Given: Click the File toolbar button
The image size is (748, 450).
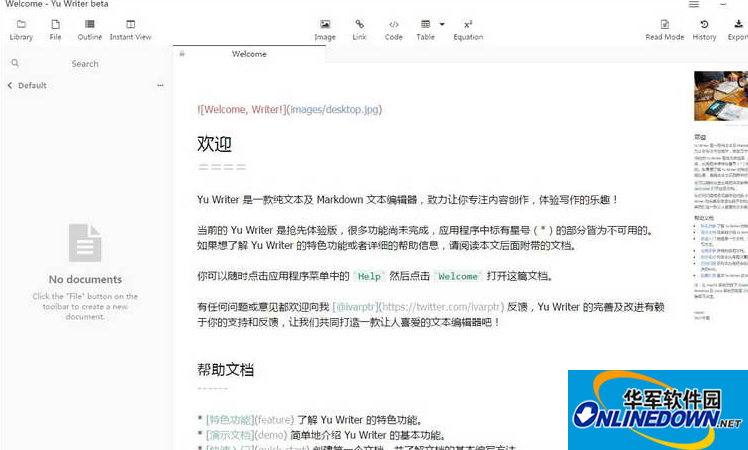Looking at the screenshot, I should pos(55,30).
